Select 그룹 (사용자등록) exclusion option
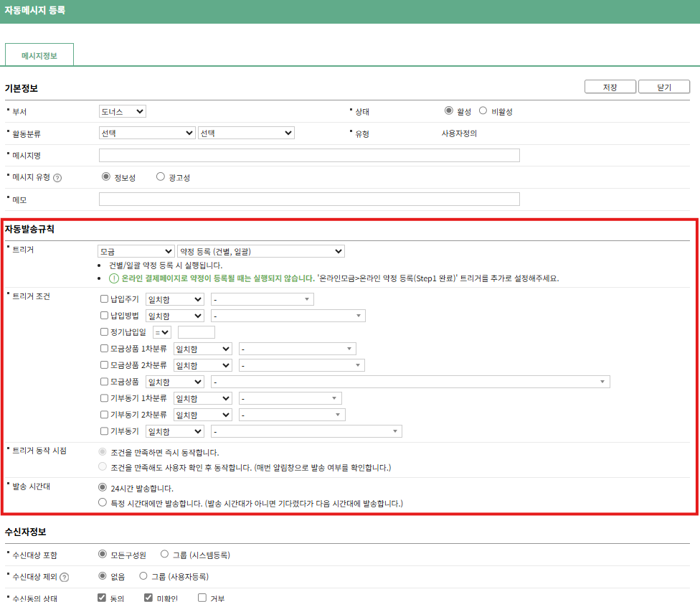Viewport: 700px width, 602px height. (143, 576)
